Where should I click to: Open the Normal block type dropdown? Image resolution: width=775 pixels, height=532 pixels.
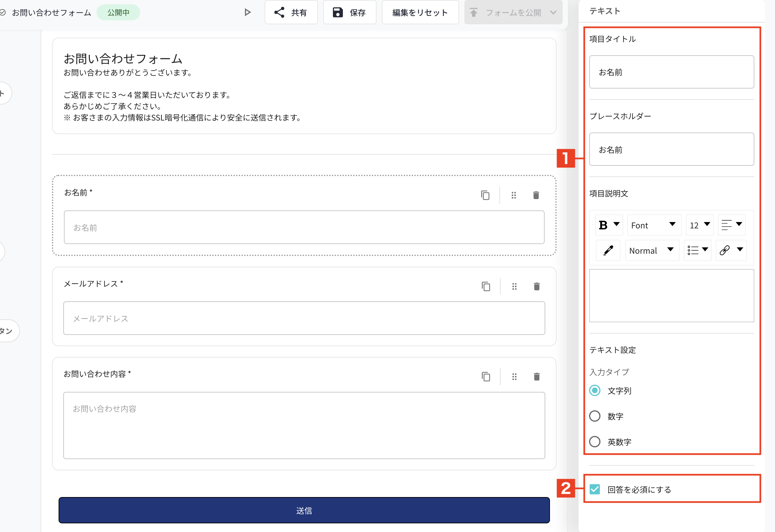pos(652,250)
